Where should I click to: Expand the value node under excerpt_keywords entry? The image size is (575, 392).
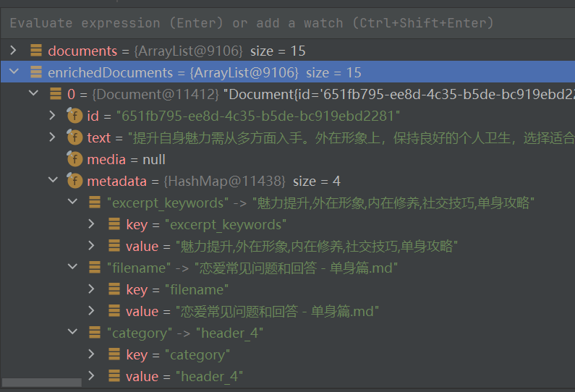(92, 245)
